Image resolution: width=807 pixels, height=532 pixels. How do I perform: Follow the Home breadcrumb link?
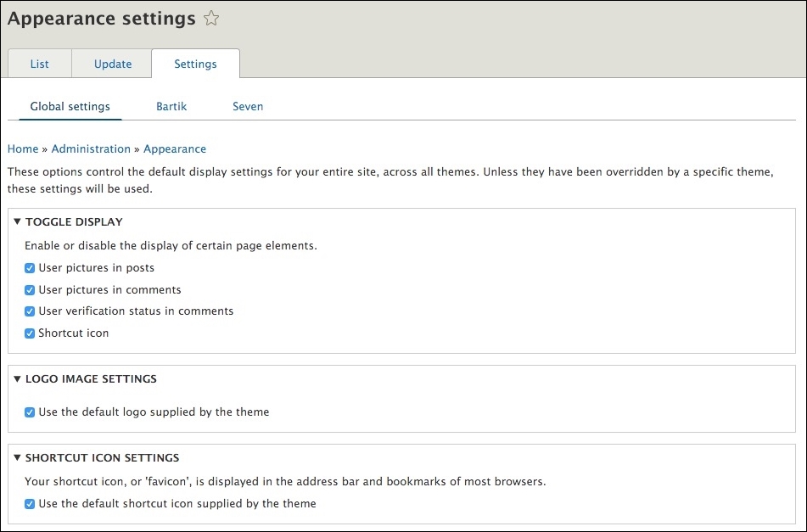pos(23,148)
